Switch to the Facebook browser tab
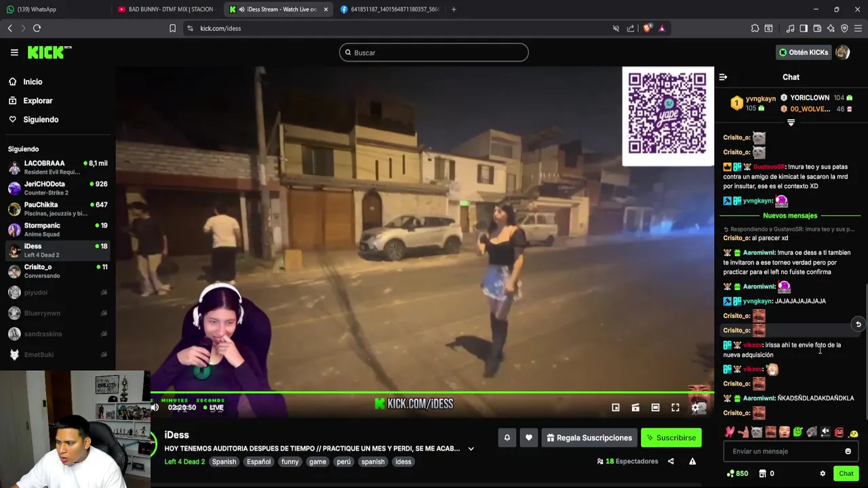The width and height of the screenshot is (868, 488). (x=389, y=9)
